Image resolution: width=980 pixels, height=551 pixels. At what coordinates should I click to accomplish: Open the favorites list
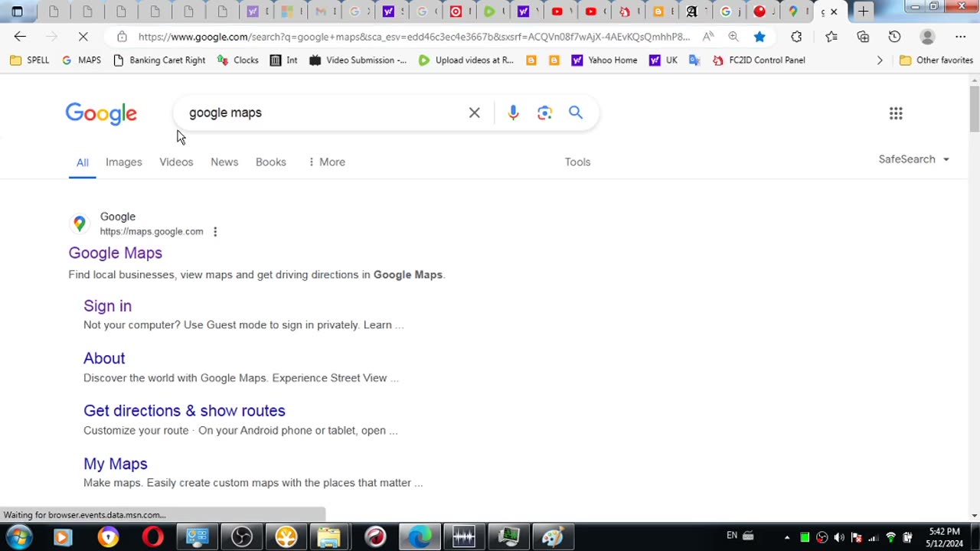click(831, 37)
